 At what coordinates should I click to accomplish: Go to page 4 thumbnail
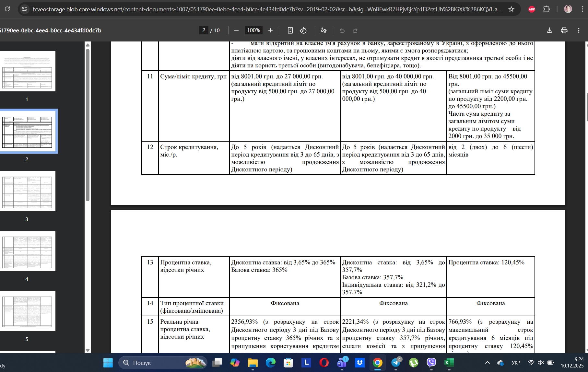(x=28, y=251)
